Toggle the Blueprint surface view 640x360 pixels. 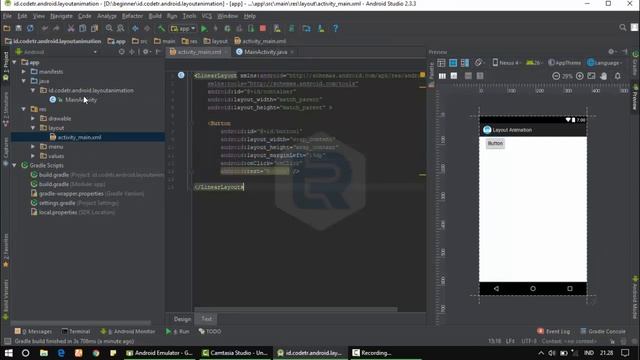tap(453, 63)
